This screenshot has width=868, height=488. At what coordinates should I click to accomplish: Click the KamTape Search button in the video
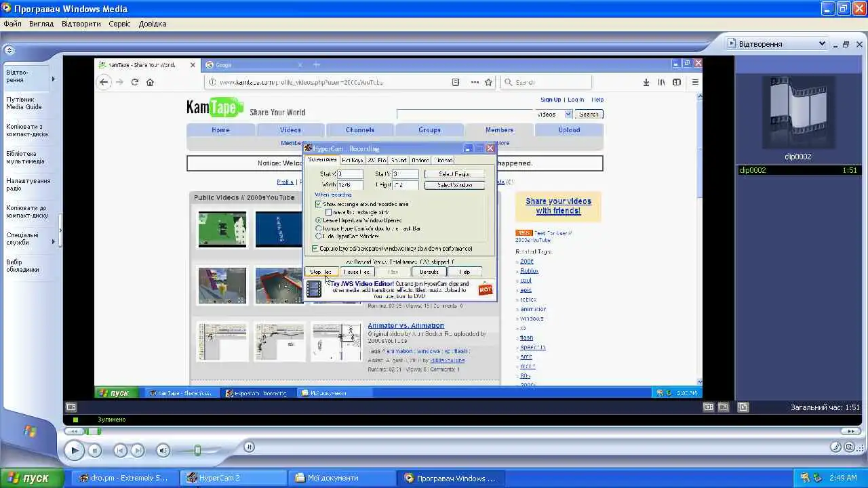tap(589, 114)
